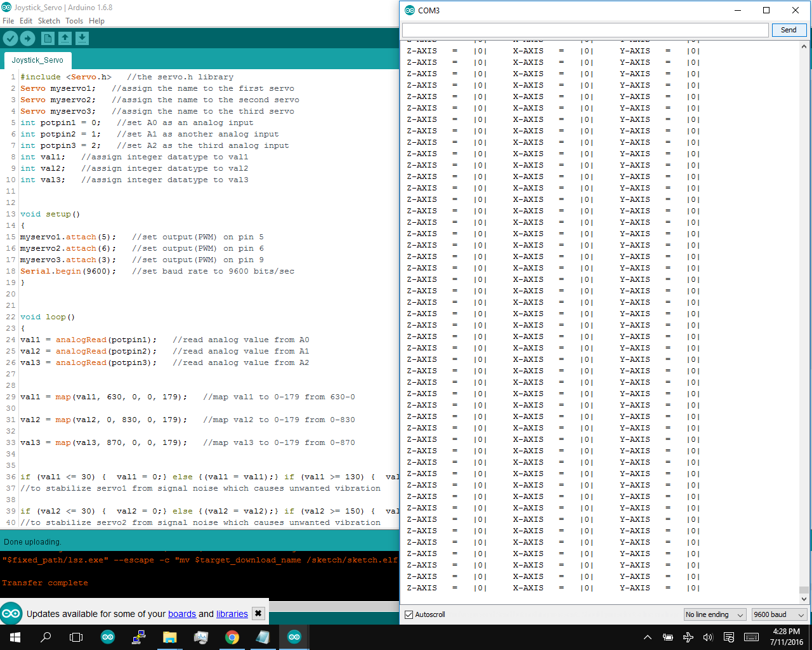Click 'val1 = analogRead(potpin1);' line
The width and height of the screenshot is (812, 650).
[88, 340]
